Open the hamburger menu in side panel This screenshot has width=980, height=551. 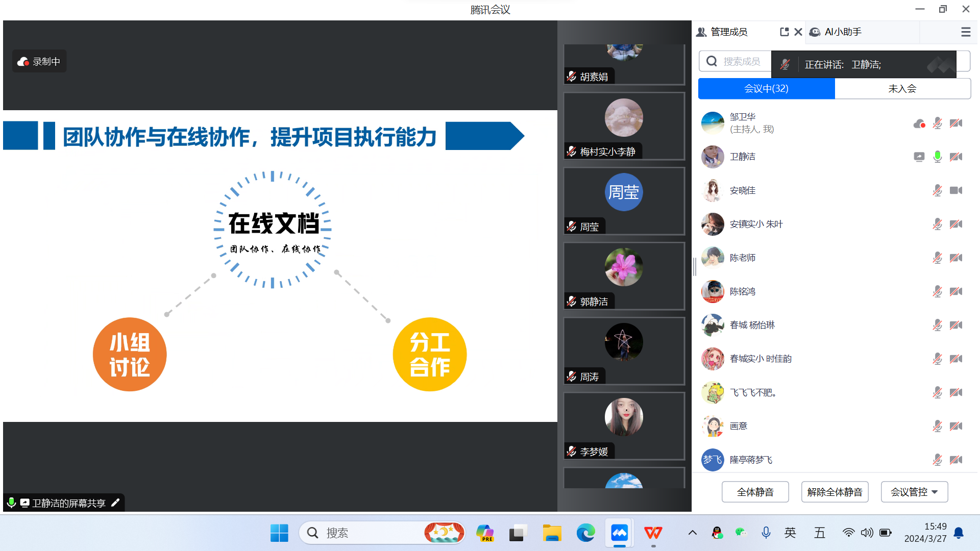pos(965,32)
